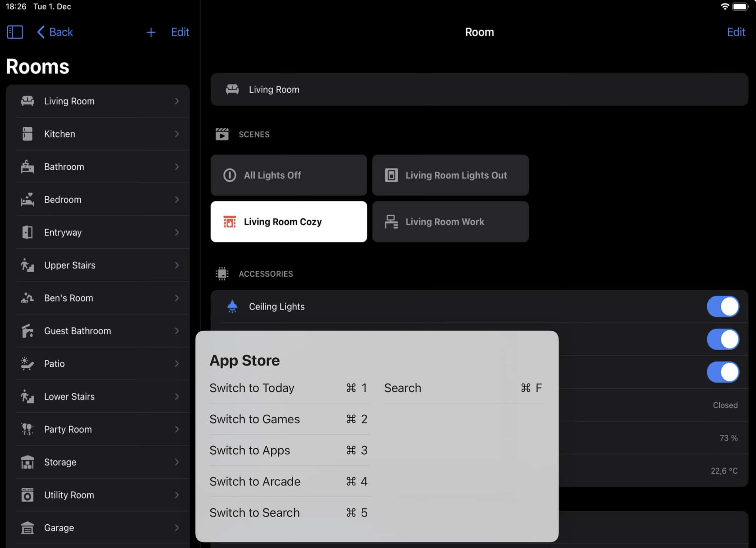The image size is (756, 548).
Task: Select Switch to Arcade shortcut
Action: [x=289, y=481]
